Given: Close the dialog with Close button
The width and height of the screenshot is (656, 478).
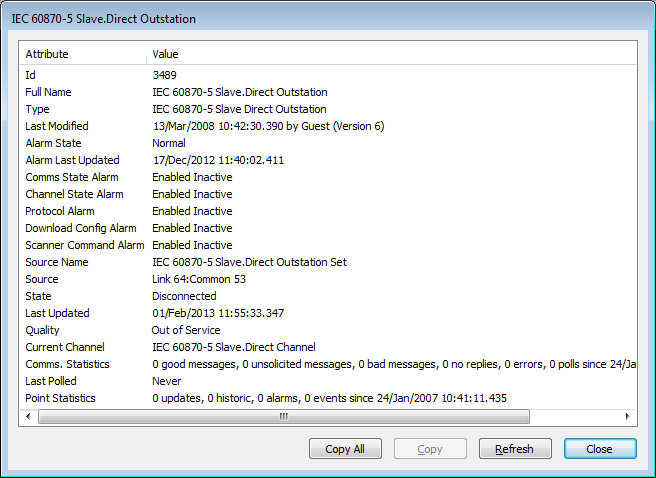Looking at the screenshot, I should (x=599, y=449).
